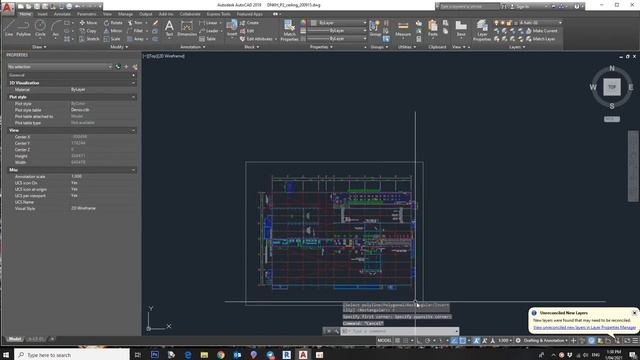Collapse the 3D Visualization section

(x=133, y=83)
